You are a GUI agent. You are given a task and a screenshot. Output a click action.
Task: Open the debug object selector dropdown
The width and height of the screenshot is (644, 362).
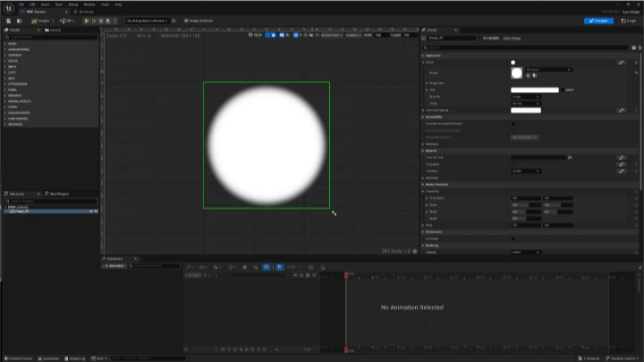pos(147,21)
